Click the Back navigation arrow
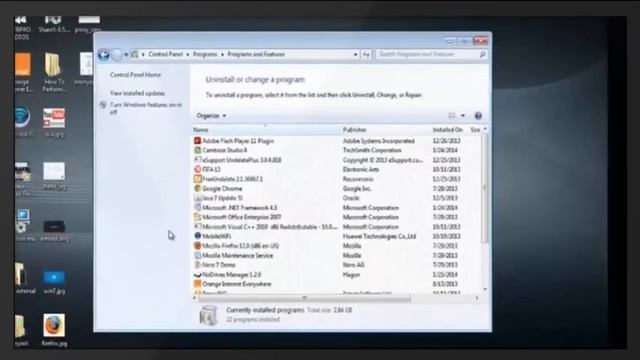This screenshot has height=360, width=640. (104, 55)
